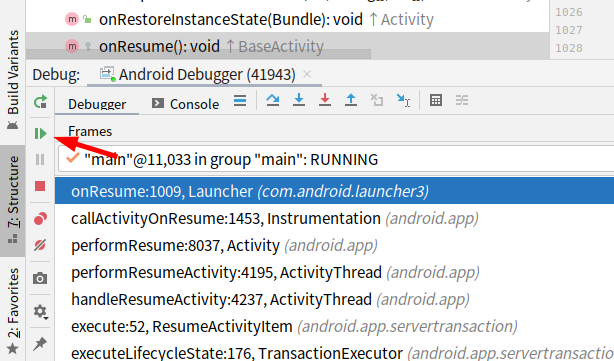Click the Step Into icon

[x=299, y=100]
